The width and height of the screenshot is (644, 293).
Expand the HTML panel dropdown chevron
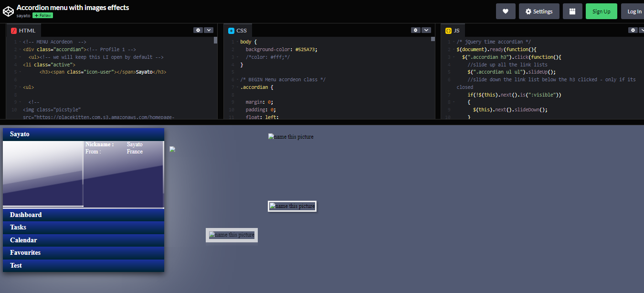click(209, 30)
